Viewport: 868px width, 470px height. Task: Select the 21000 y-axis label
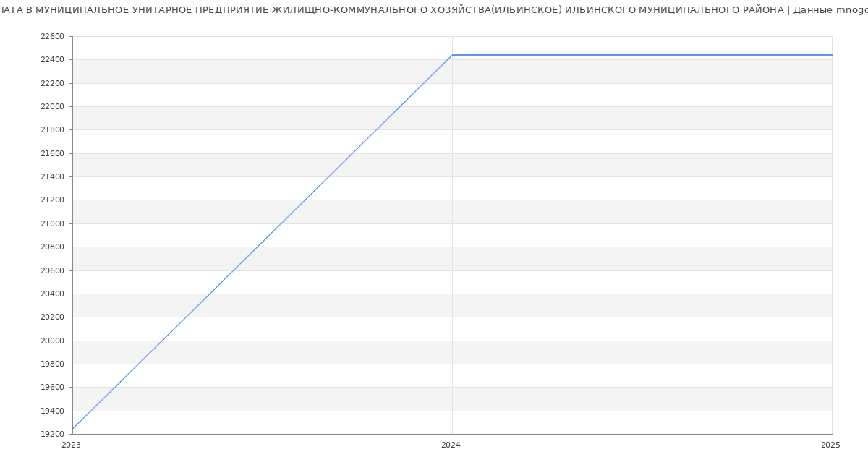tap(52, 223)
